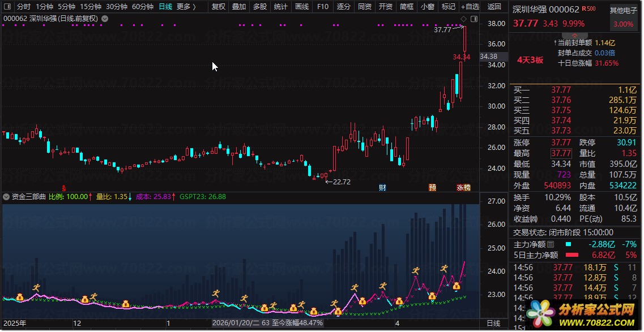Click the 其他电子 sector label
644x332 pixels.
tap(622, 11)
